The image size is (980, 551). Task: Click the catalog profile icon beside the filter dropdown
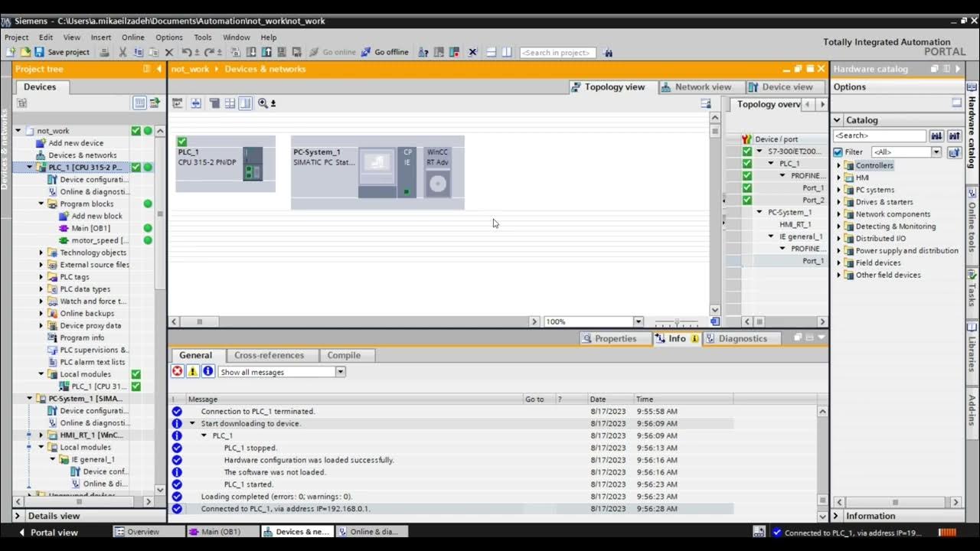point(954,152)
